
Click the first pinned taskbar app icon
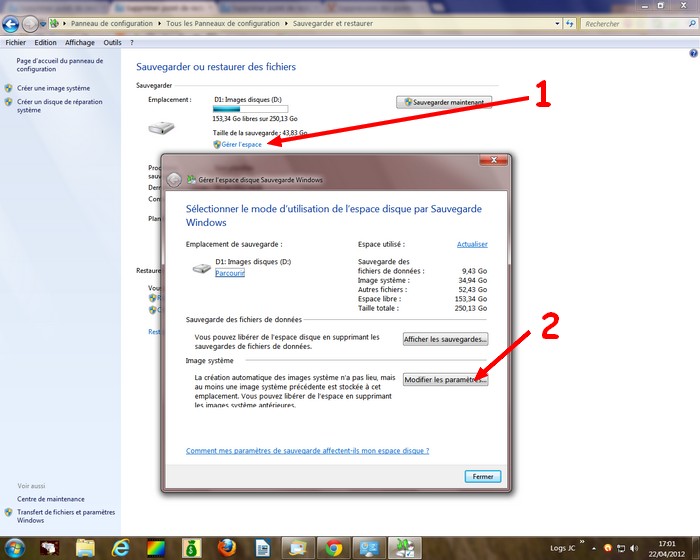click(50, 548)
